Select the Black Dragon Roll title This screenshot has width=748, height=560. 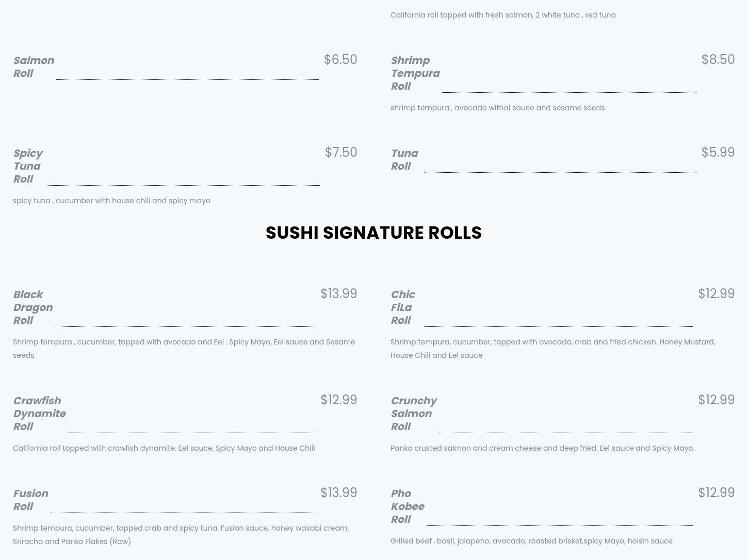click(x=32, y=307)
